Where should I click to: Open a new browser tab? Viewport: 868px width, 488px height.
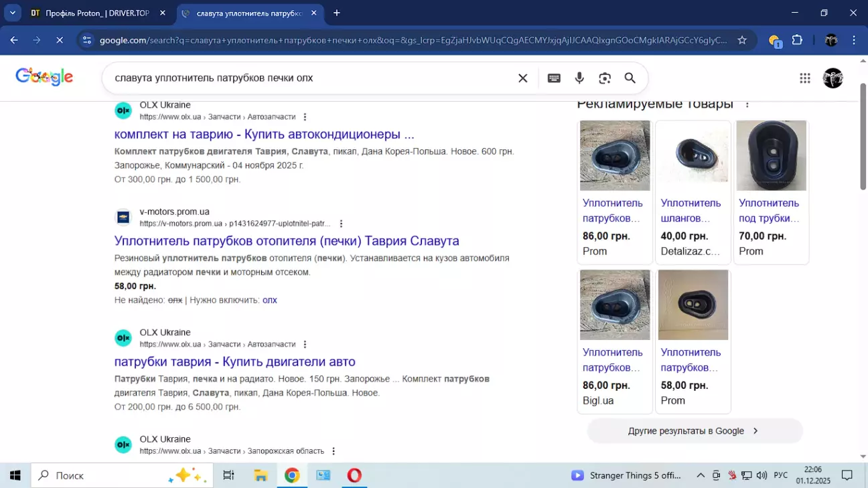[x=337, y=13]
